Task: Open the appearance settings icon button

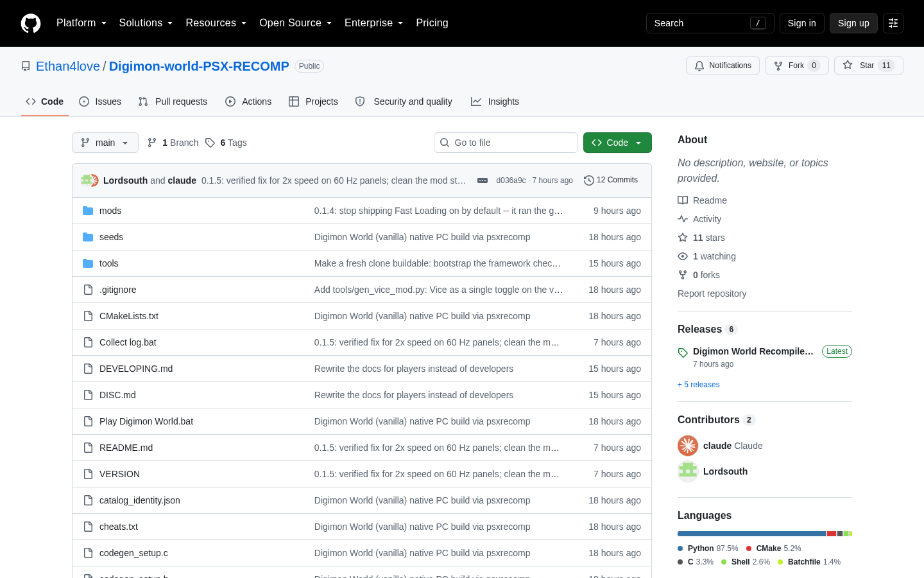Action: 893,23
